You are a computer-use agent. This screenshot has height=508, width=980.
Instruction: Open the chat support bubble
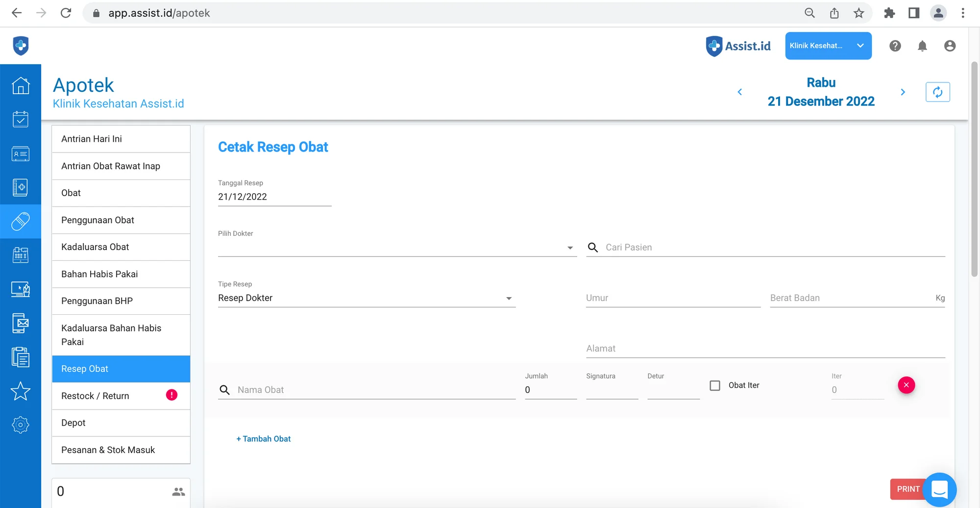pos(939,489)
